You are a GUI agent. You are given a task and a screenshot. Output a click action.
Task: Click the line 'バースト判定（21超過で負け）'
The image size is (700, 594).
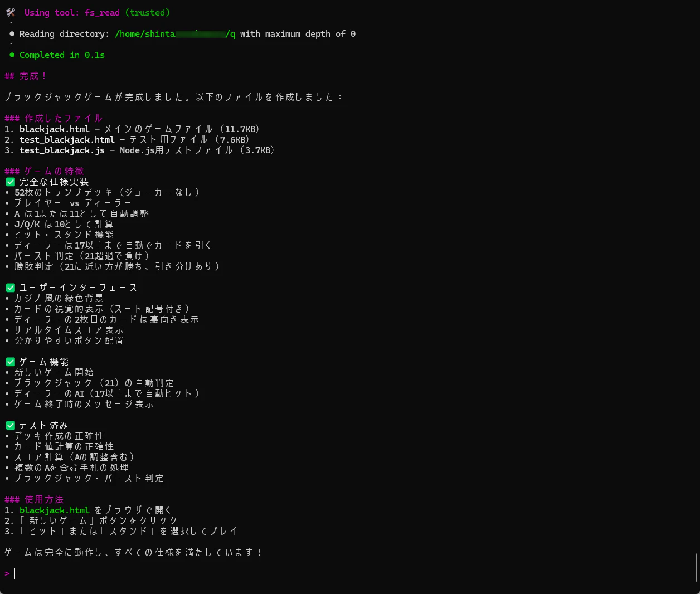[x=82, y=256]
